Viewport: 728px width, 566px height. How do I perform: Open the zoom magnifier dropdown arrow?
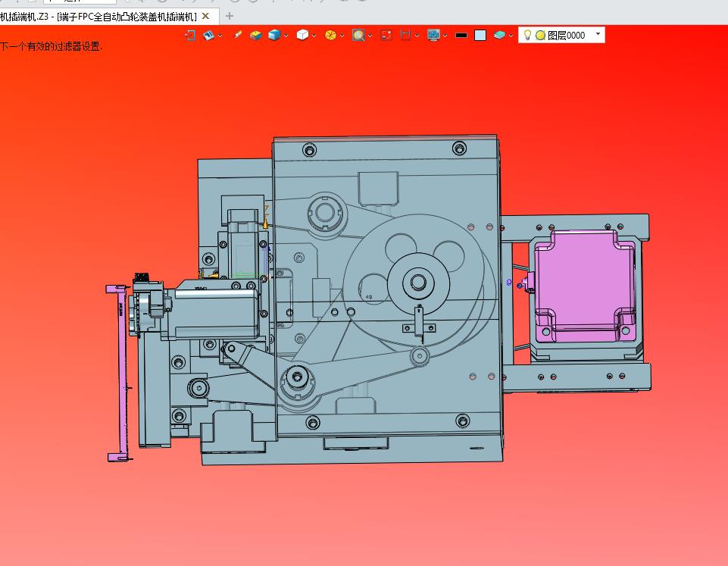point(370,36)
